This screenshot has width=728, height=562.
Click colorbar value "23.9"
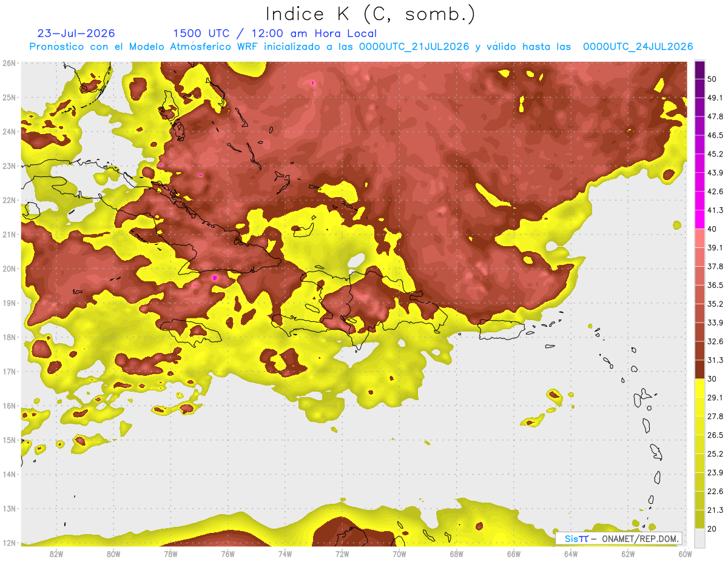[715, 473]
